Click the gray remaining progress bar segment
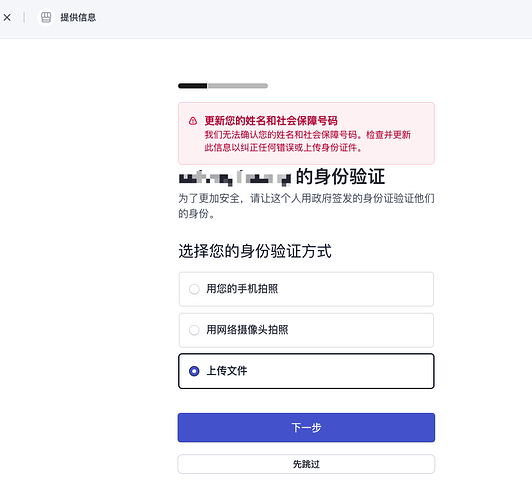This screenshot has height=500, width=532. coord(238,86)
